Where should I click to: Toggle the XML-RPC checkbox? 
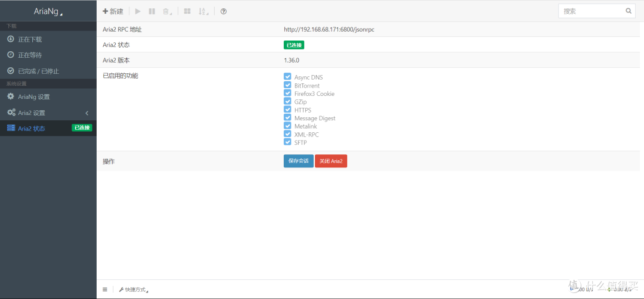(x=287, y=133)
